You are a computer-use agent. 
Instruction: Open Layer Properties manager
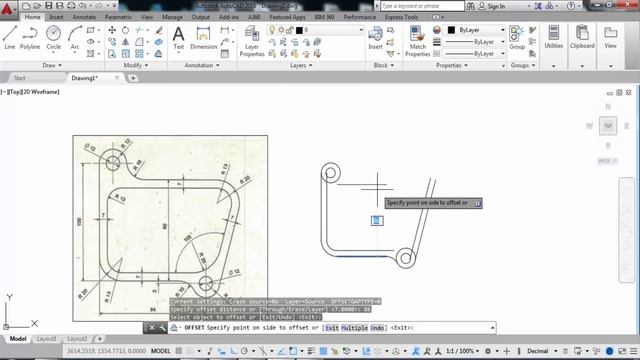click(252, 41)
